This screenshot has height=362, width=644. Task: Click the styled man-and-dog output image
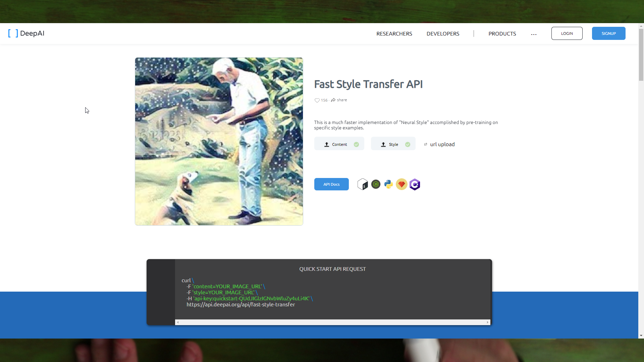[x=219, y=141]
